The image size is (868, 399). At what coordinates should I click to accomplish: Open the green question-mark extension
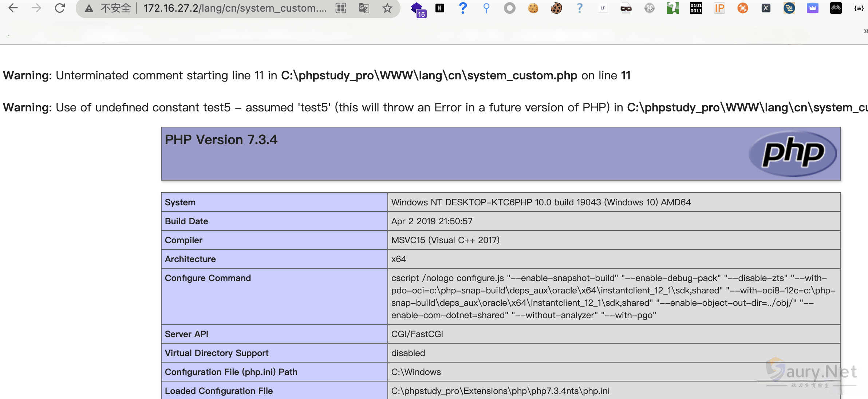coord(673,8)
